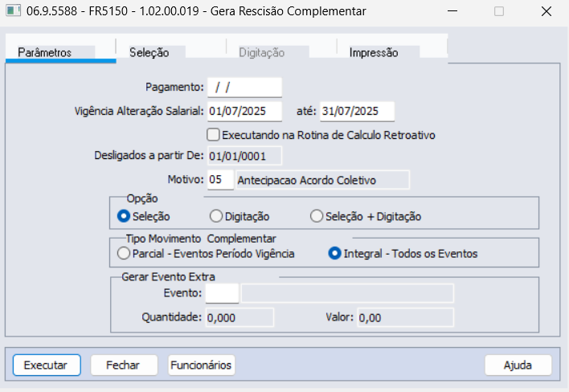Click the Evento description field
The width and height of the screenshot is (569, 392).
(347, 293)
